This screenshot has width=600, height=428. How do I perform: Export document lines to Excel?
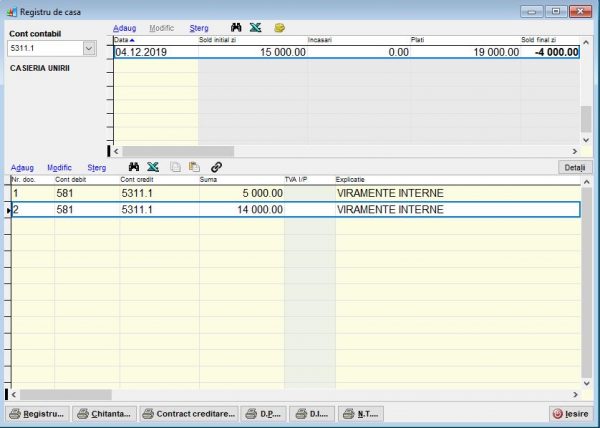point(153,167)
